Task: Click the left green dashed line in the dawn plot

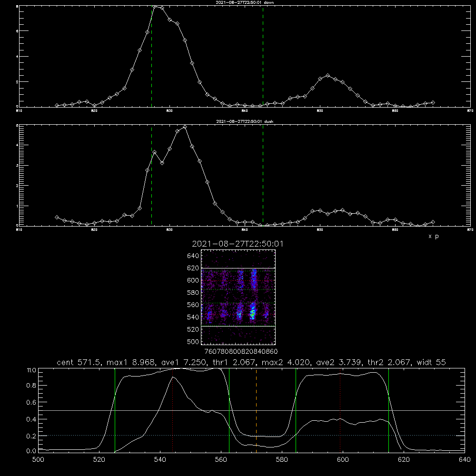Action: click(152, 56)
